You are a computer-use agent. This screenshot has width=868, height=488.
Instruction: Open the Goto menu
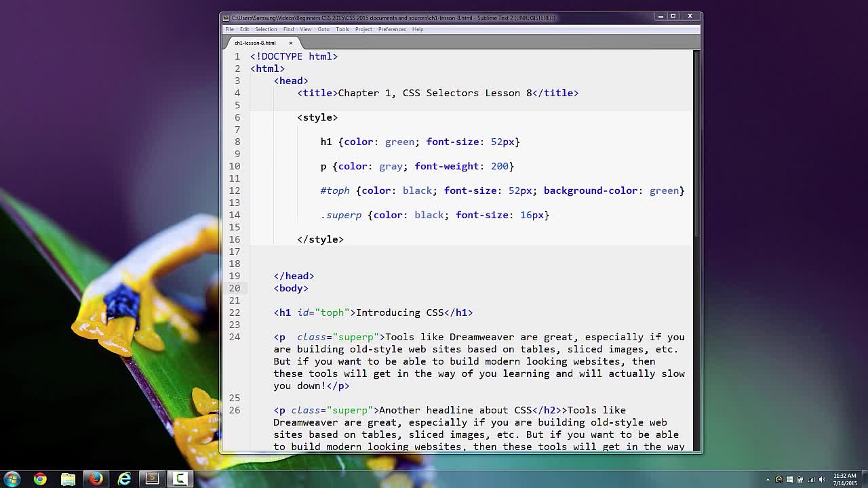[323, 29]
